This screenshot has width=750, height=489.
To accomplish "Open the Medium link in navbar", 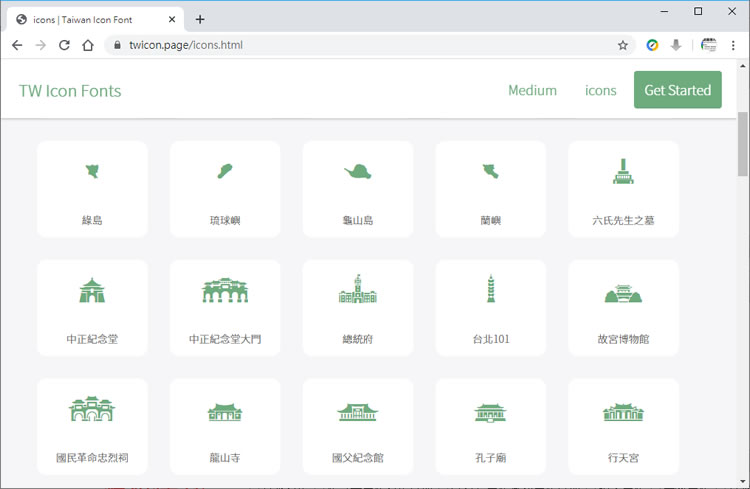I will coord(532,90).
